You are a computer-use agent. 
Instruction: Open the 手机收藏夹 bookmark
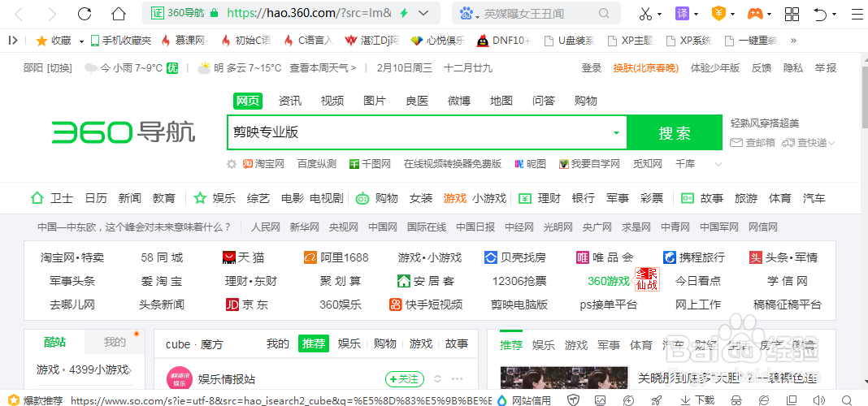click(x=120, y=41)
